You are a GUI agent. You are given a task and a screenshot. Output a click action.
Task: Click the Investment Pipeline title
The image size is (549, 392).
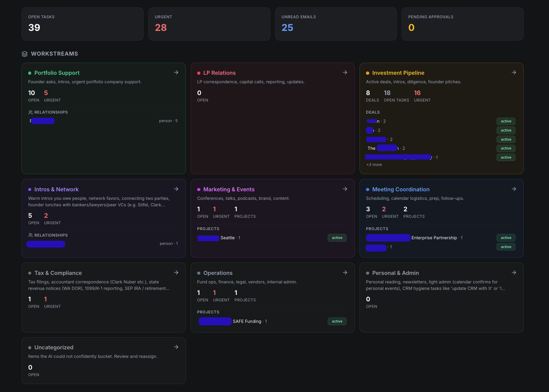point(398,73)
